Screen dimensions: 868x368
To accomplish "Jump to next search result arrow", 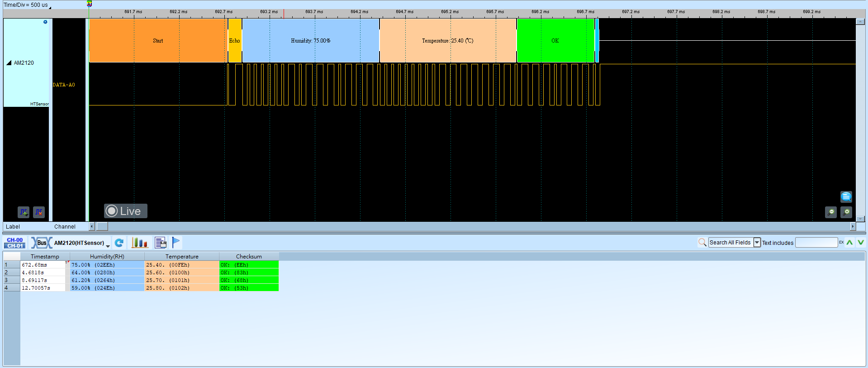I will click(861, 243).
